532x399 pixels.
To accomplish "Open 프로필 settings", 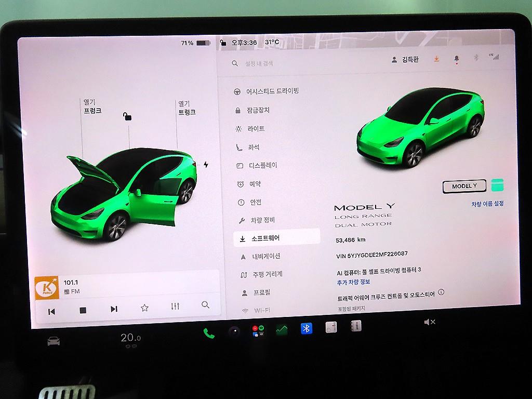I will point(256,292).
